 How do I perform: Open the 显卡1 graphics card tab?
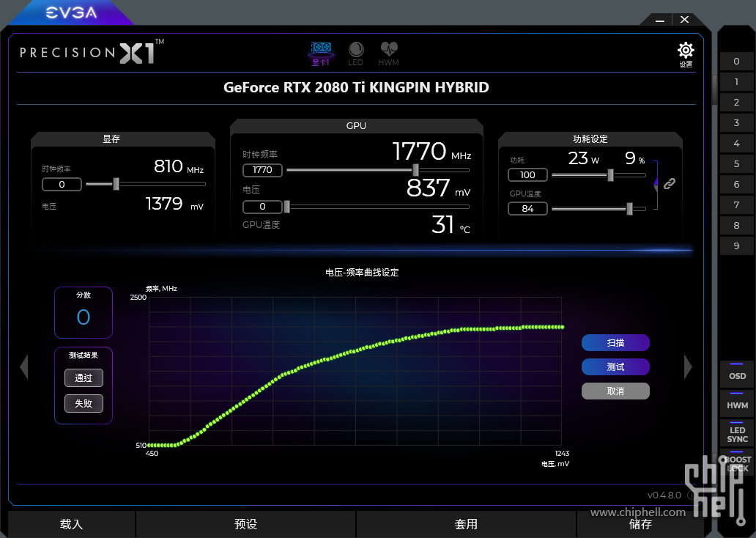(321, 54)
